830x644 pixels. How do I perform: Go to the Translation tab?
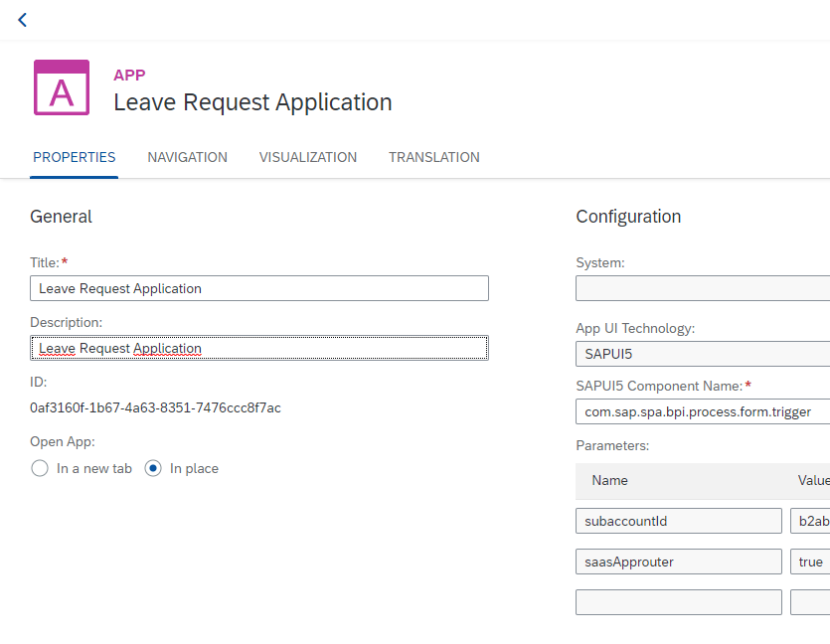(x=434, y=157)
